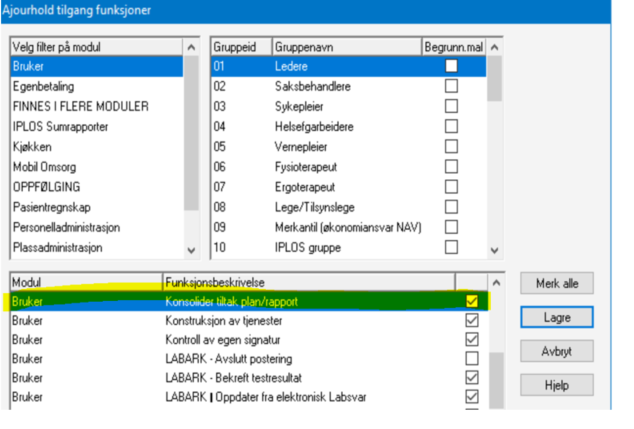This screenshot has width=634, height=429.
Task: Disable Kontroll av egen signatur checkbox
Action: (472, 339)
